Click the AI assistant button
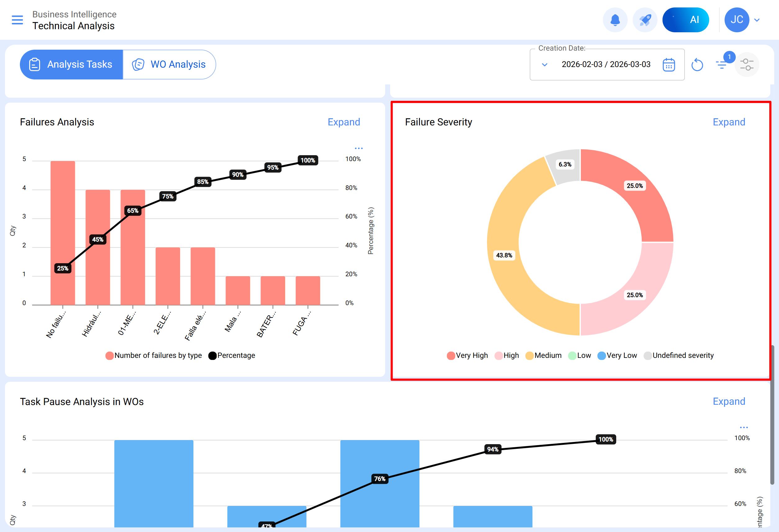 pyautogui.click(x=685, y=20)
